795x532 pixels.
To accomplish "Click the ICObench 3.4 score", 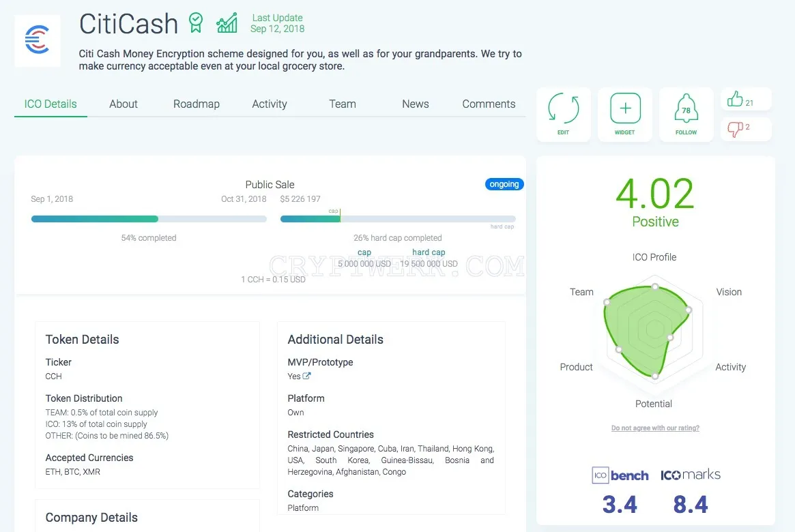I will 620,505.
